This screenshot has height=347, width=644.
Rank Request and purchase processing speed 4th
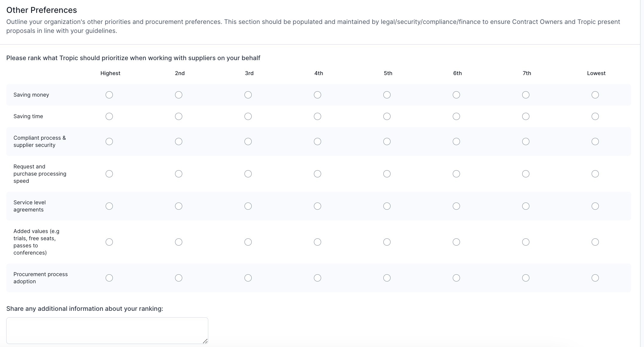tap(318, 174)
